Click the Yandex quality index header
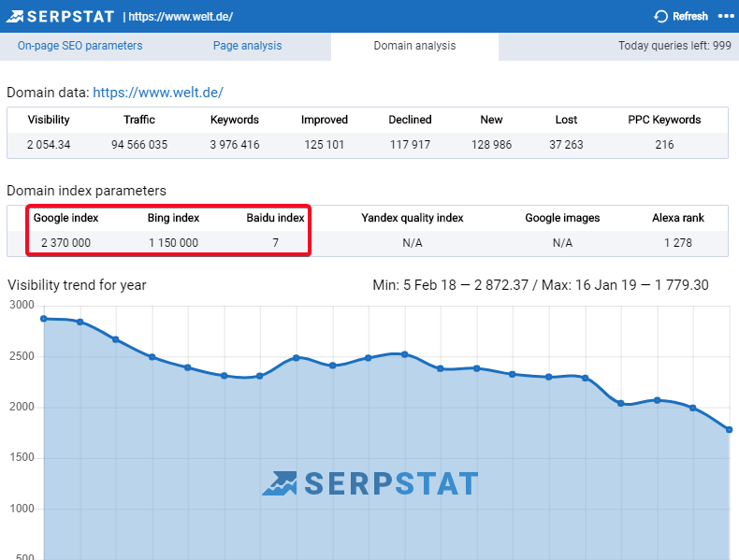The width and height of the screenshot is (739, 560). point(413,218)
